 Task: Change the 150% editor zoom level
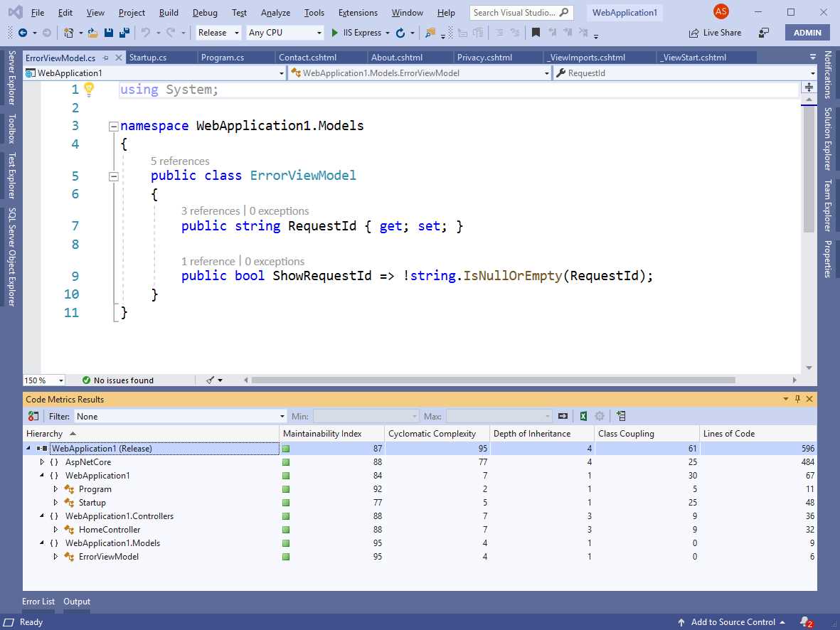[43, 380]
